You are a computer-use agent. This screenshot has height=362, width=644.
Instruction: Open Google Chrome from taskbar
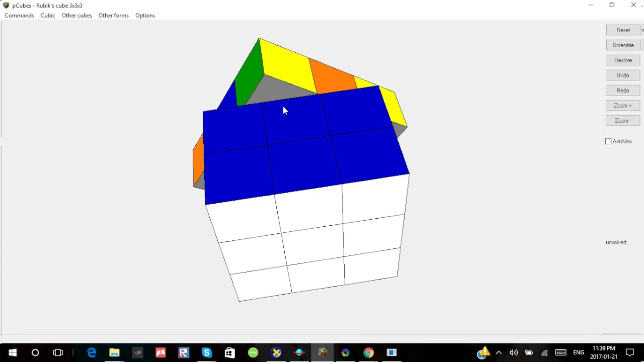pos(368,352)
